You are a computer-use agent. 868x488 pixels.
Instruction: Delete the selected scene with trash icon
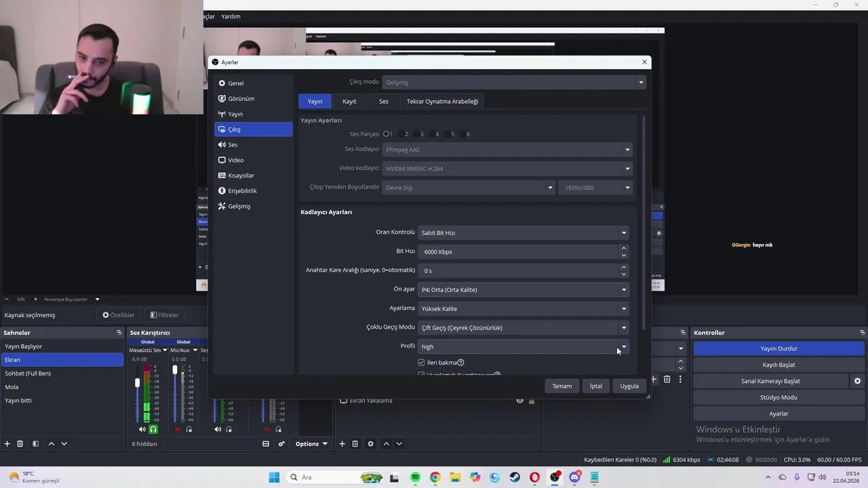coord(20,444)
